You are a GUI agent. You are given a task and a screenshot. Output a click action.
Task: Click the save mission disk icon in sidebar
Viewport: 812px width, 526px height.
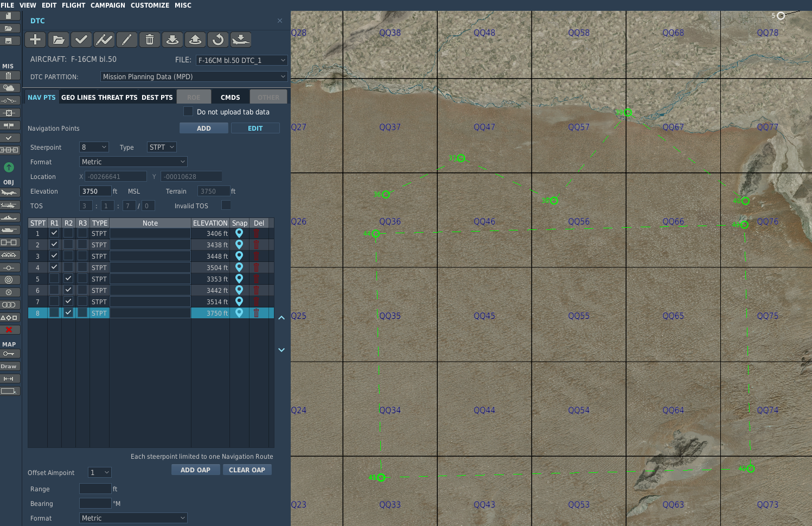coord(9,41)
